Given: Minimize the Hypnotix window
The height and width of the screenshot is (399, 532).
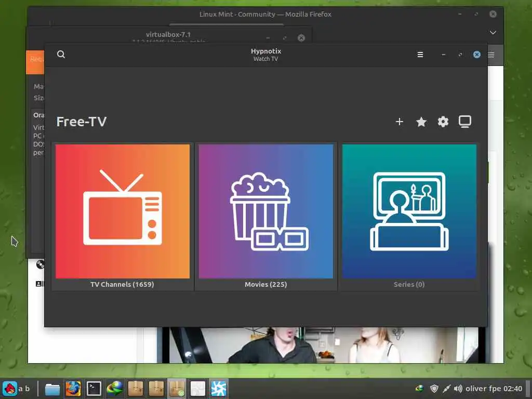Looking at the screenshot, I should pyautogui.click(x=444, y=55).
